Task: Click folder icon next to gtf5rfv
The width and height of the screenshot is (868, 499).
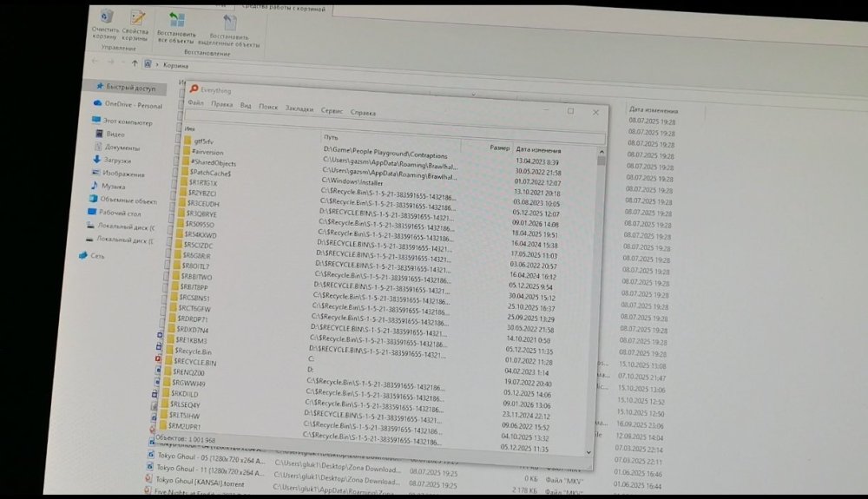Action: (187, 140)
